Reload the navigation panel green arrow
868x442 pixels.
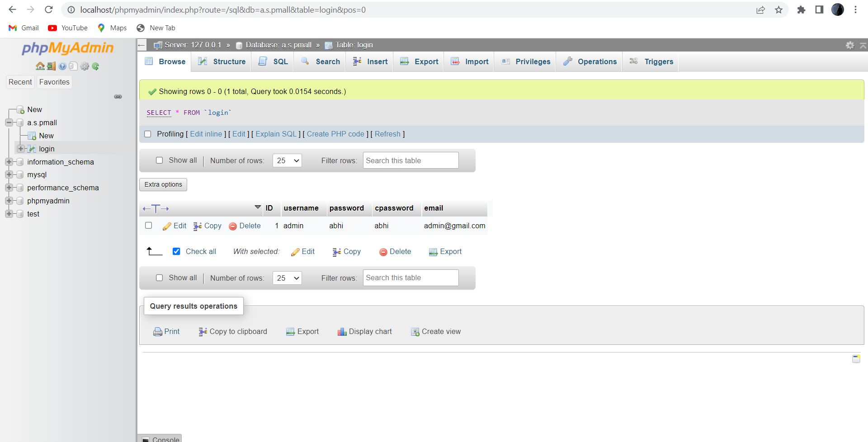95,66
